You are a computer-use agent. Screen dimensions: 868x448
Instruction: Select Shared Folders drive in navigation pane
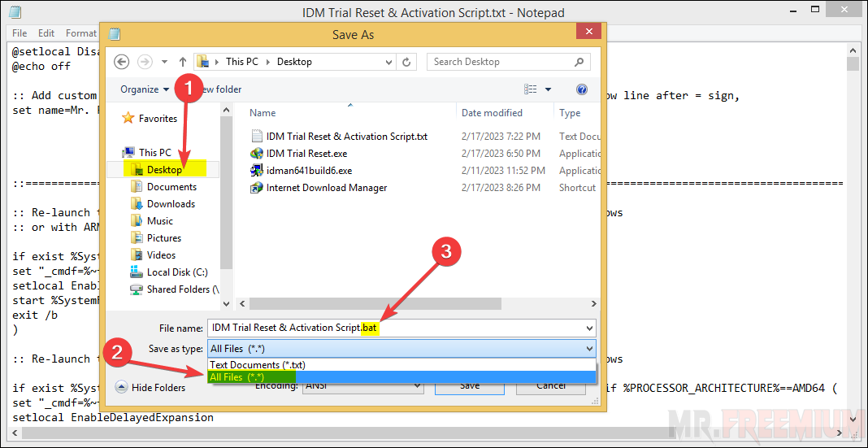pyautogui.click(x=183, y=289)
